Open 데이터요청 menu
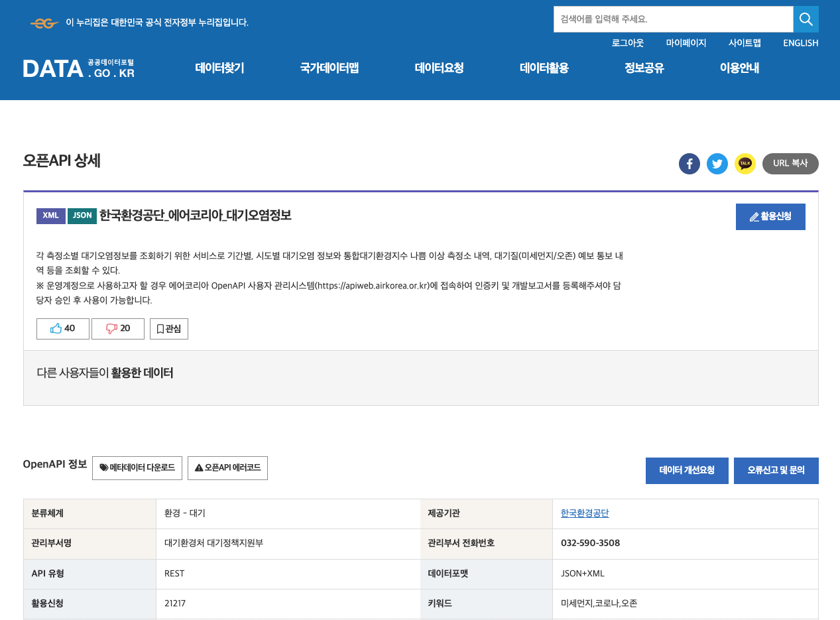The width and height of the screenshot is (840, 620). (x=440, y=68)
